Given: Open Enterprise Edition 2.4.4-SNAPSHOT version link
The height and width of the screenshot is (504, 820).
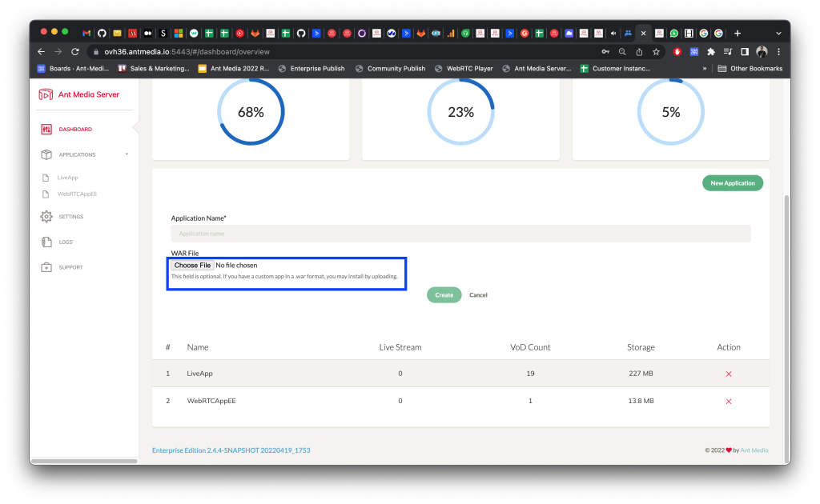Looking at the screenshot, I should 231,450.
